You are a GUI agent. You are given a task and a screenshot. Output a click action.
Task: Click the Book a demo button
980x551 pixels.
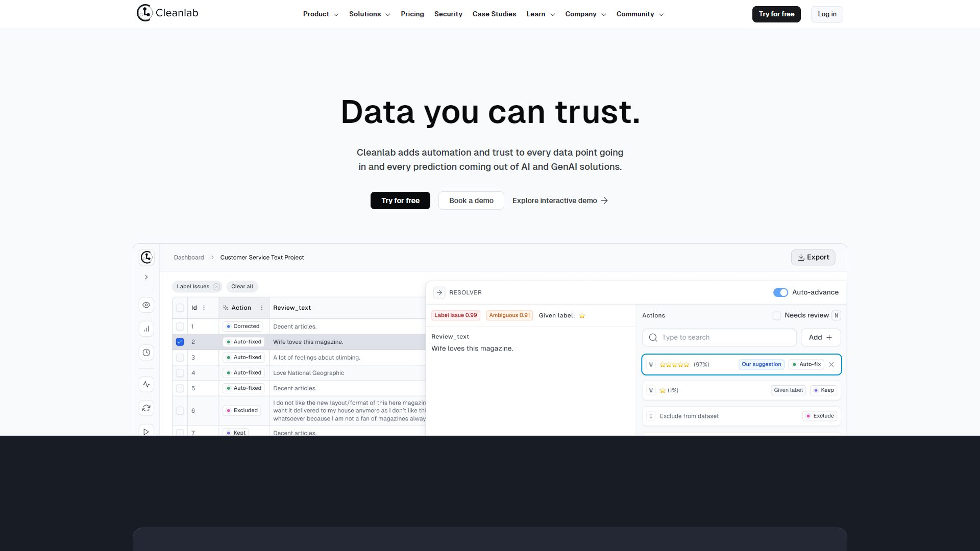click(x=471, y=200)
